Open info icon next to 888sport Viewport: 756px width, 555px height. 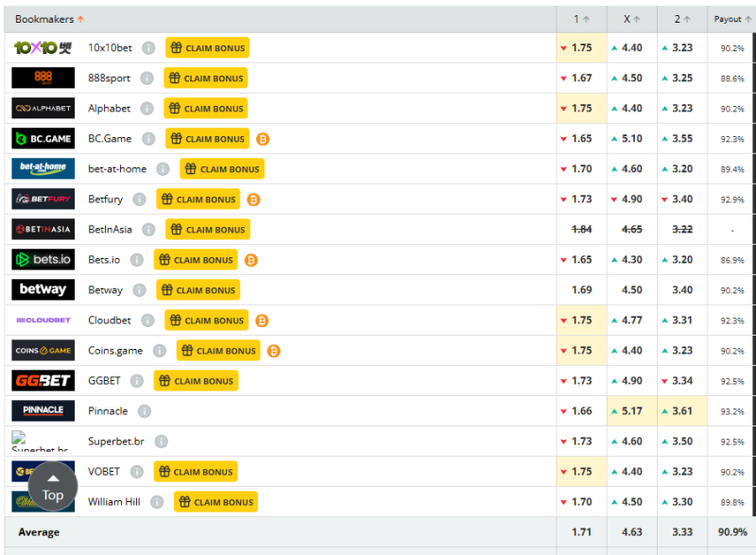(146, 78)
